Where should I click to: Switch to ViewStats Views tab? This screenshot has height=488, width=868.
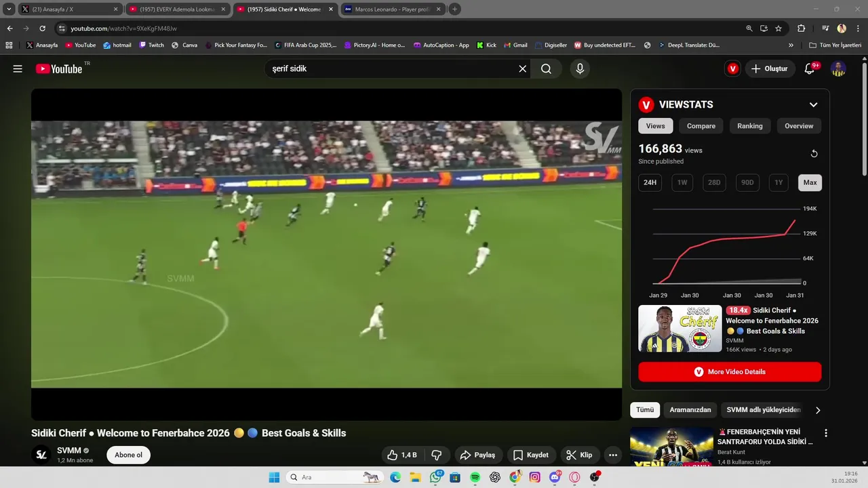click(x=655, y=126)
